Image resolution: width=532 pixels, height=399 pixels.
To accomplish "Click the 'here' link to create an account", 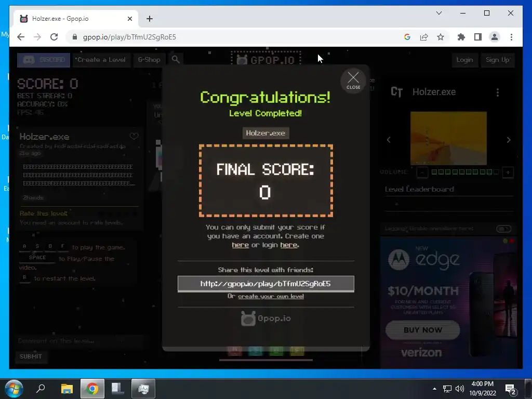I will (x=240, y=245).
